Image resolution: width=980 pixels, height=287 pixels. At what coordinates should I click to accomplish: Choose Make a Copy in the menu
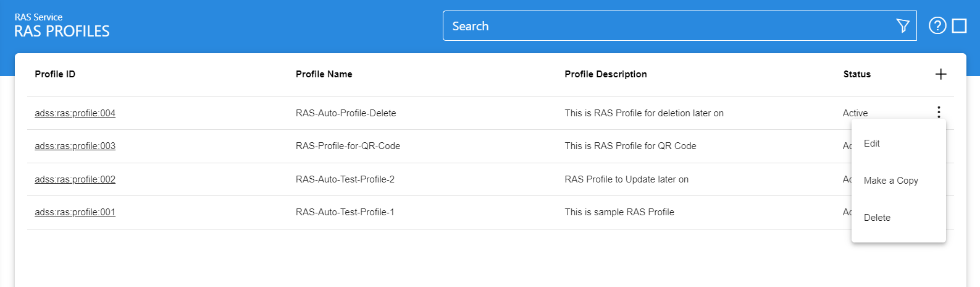coord(890,181)
